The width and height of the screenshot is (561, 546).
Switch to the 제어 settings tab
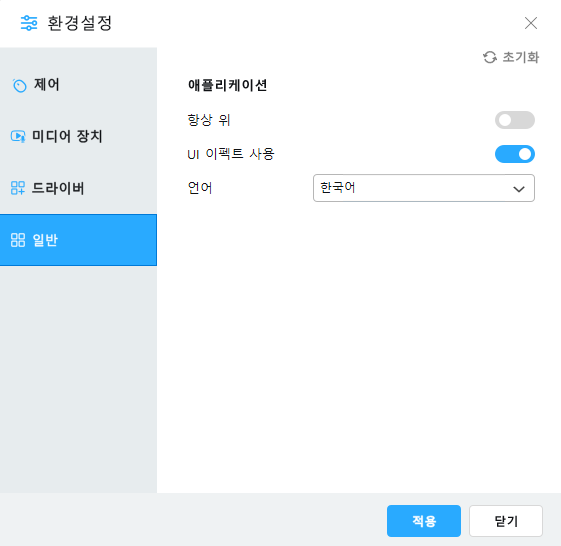(78, 85)
